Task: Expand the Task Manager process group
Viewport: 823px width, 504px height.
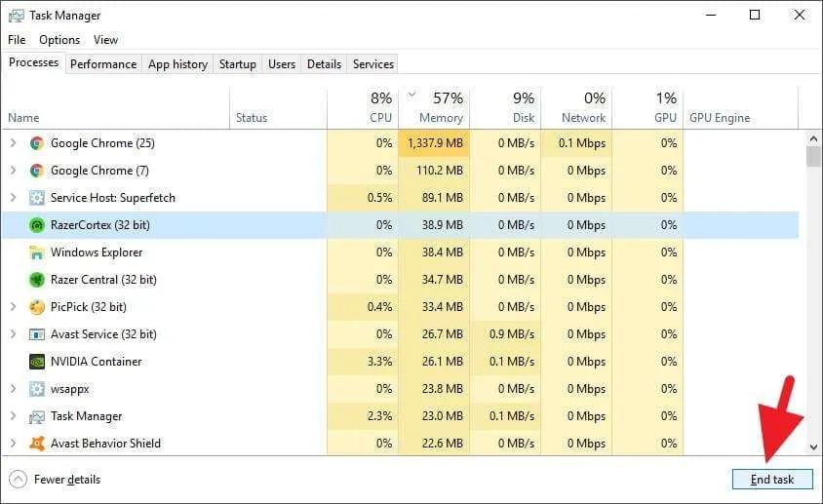Action: 14,416
